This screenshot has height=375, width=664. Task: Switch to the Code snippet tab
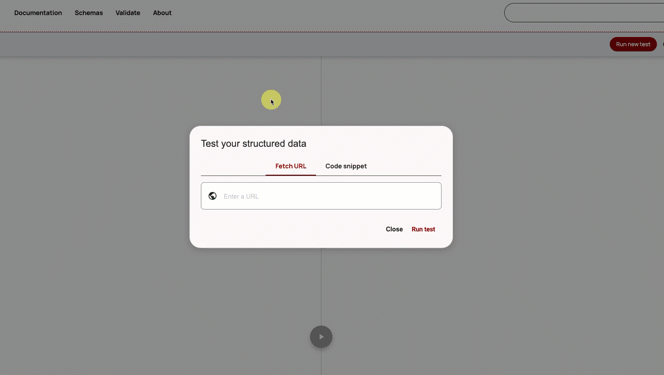346,166
